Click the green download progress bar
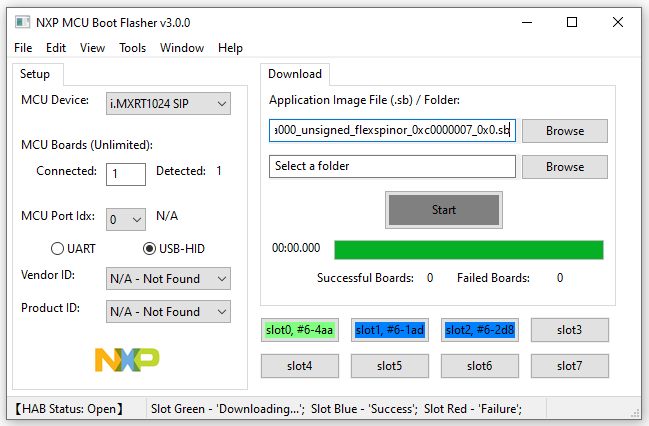 [469, 250]
